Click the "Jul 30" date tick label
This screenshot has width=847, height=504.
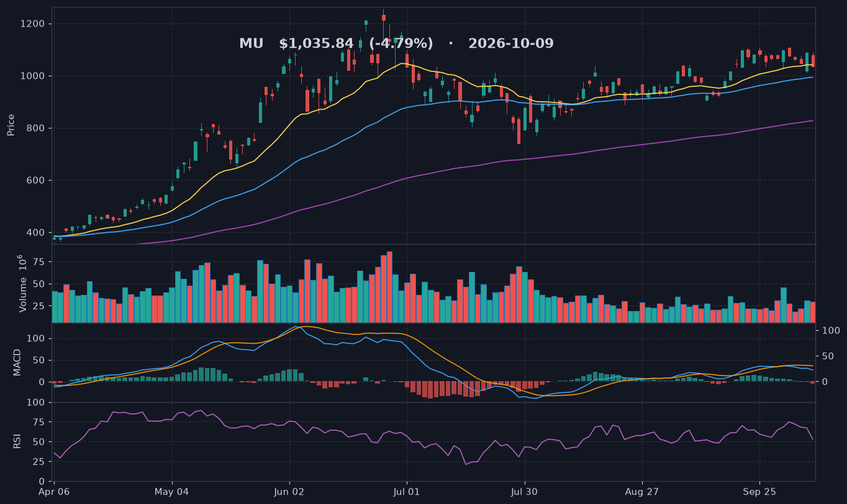[525, 492]
